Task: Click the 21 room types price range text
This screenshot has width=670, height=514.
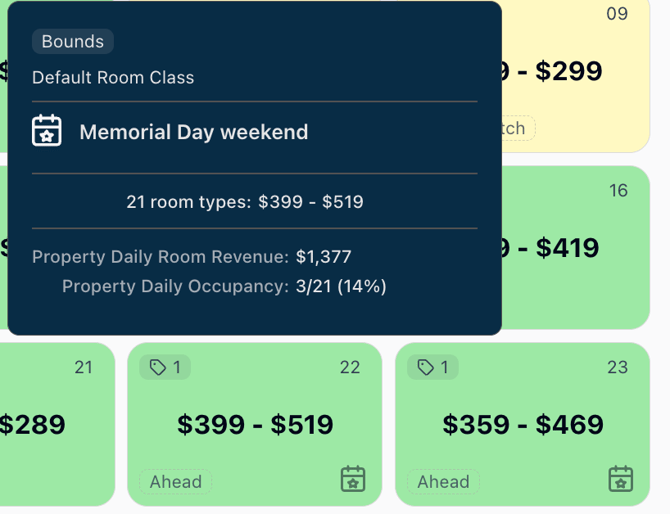Action: point(245,202)
